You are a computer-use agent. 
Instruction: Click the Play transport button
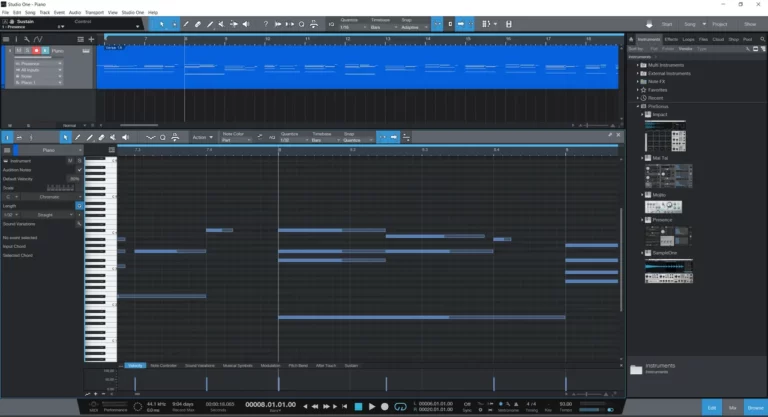click(x=372, y=406)
